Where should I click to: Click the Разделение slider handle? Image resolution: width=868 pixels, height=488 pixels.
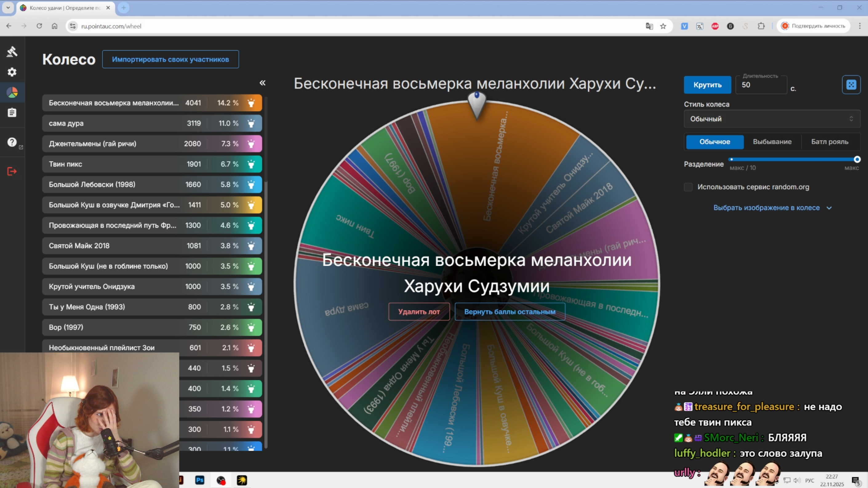(x=857, y=159)
